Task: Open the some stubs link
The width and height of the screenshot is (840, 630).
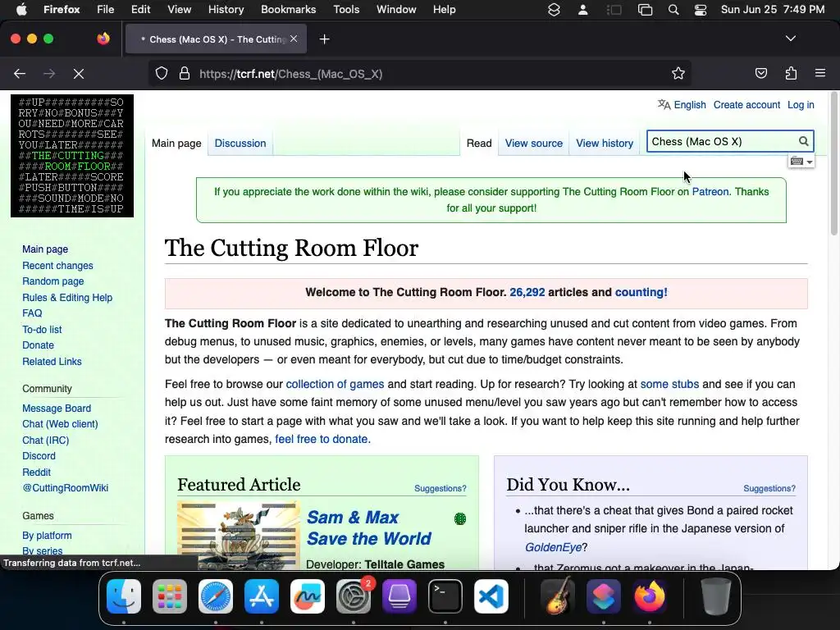Action: point(669,384)
